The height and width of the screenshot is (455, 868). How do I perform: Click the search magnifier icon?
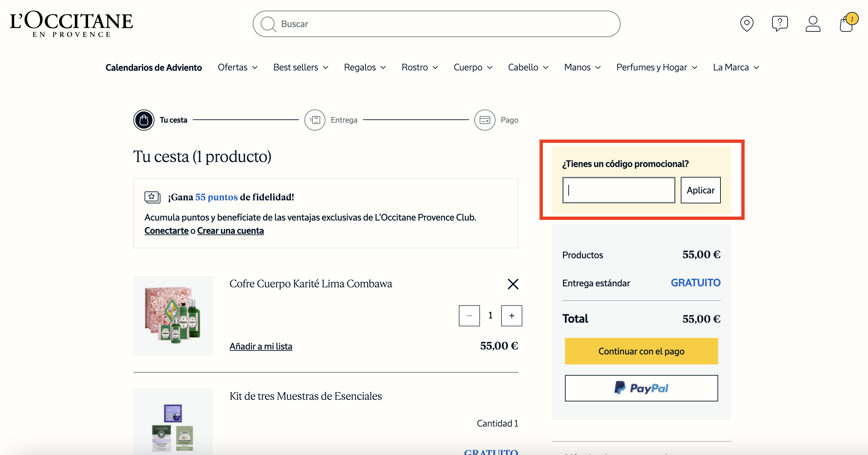click(268, 24)
